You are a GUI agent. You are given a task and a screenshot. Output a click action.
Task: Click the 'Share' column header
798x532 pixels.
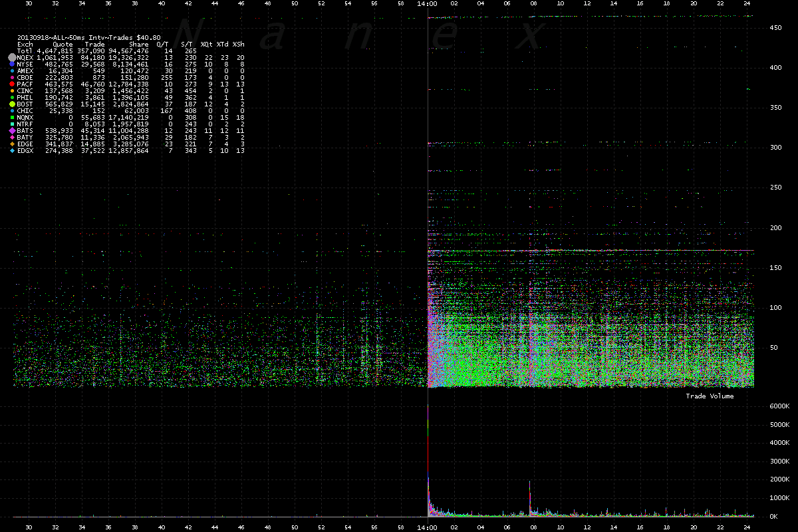(x=139, y=45)
